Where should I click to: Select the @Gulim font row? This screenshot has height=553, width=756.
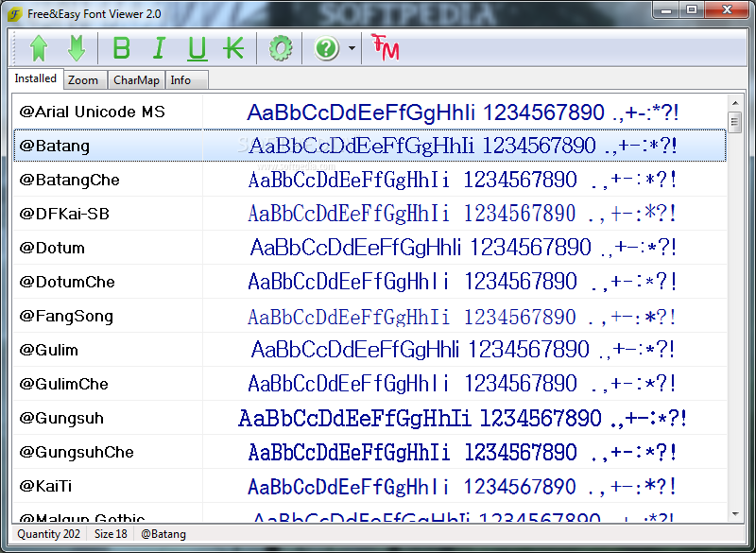369,350
